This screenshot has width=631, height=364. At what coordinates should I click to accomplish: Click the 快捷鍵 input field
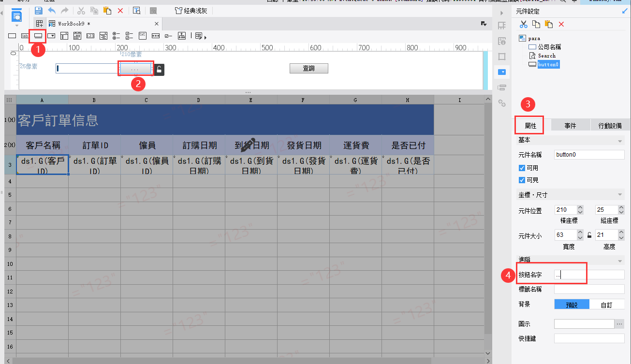589,338
